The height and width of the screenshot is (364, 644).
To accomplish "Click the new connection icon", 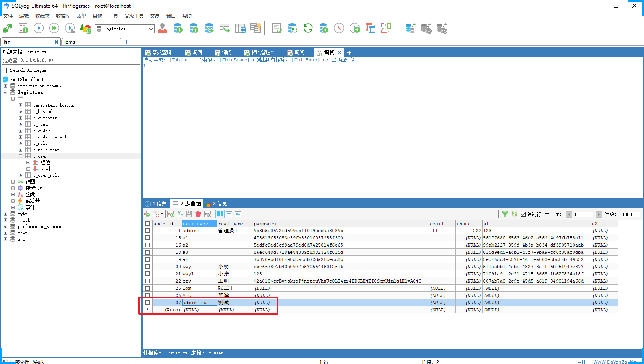I will point(8,28).
